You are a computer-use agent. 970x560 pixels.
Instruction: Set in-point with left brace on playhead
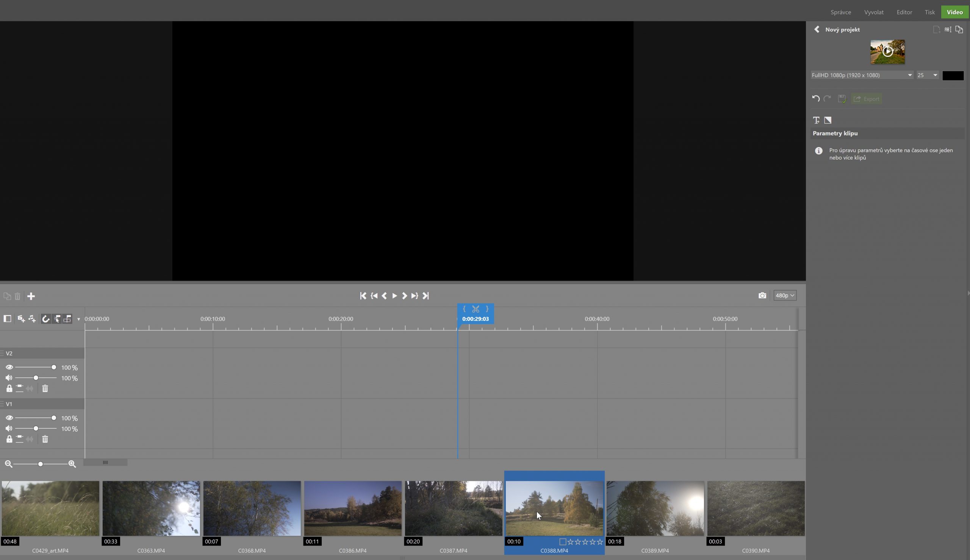pos(464,309)
